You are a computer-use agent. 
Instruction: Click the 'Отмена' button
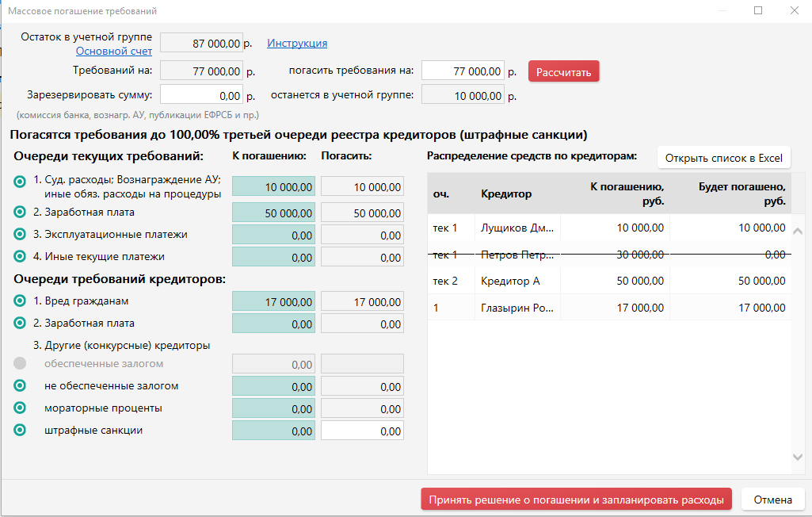click(772, 500)
